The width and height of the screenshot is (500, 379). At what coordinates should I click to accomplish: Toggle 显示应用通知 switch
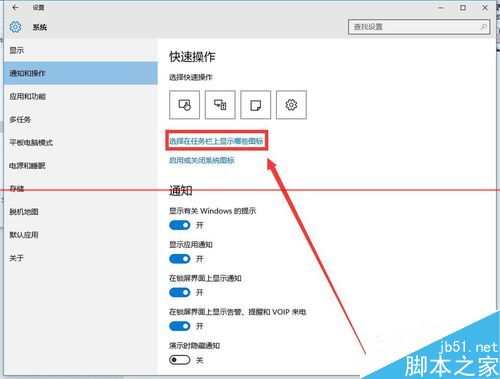(180, 259)
